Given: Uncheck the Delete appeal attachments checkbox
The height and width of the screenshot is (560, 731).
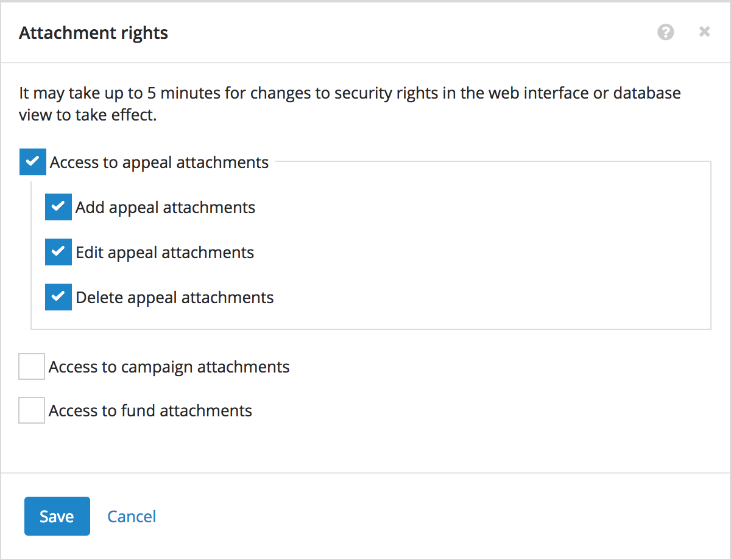Looking at the screenshot, I should point(58,297).
